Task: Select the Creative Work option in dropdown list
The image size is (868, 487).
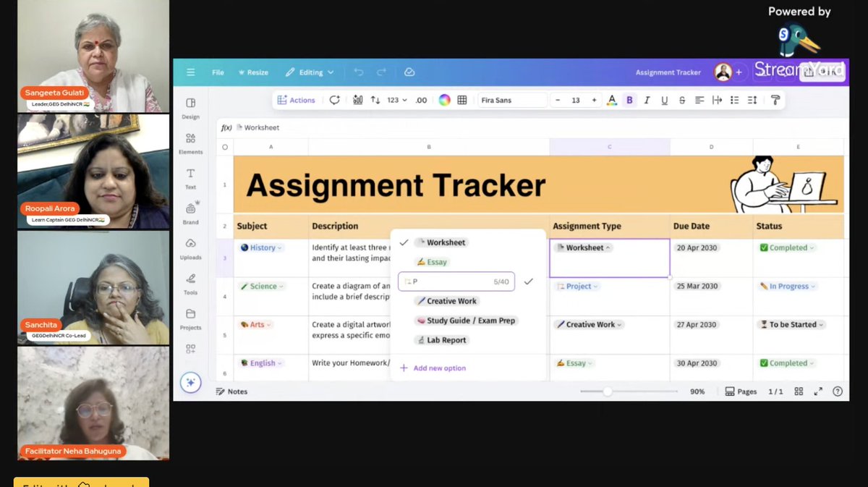Action: click(446, 301)
